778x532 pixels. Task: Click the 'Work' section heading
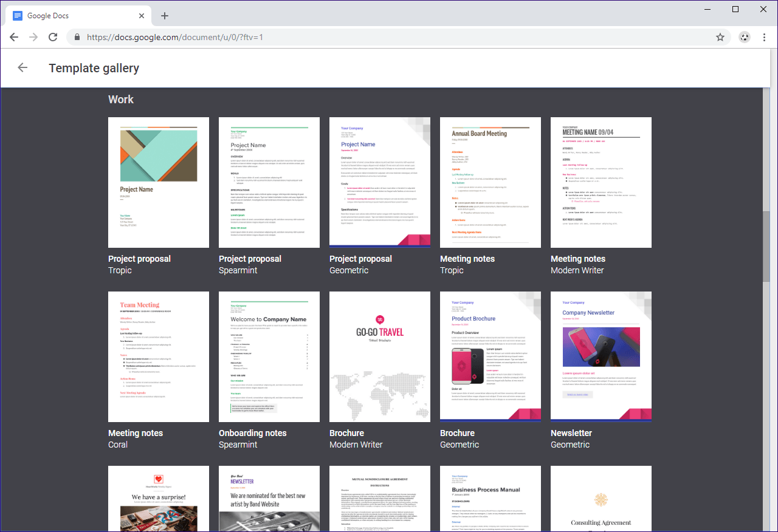(x=121, y=99)
